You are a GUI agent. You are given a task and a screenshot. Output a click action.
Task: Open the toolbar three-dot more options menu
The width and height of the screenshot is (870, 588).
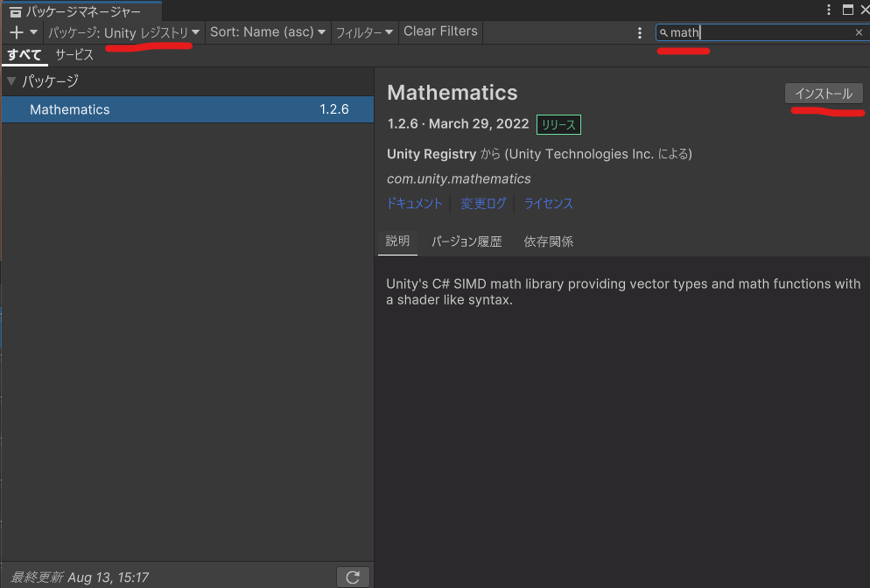coord(640,32)
